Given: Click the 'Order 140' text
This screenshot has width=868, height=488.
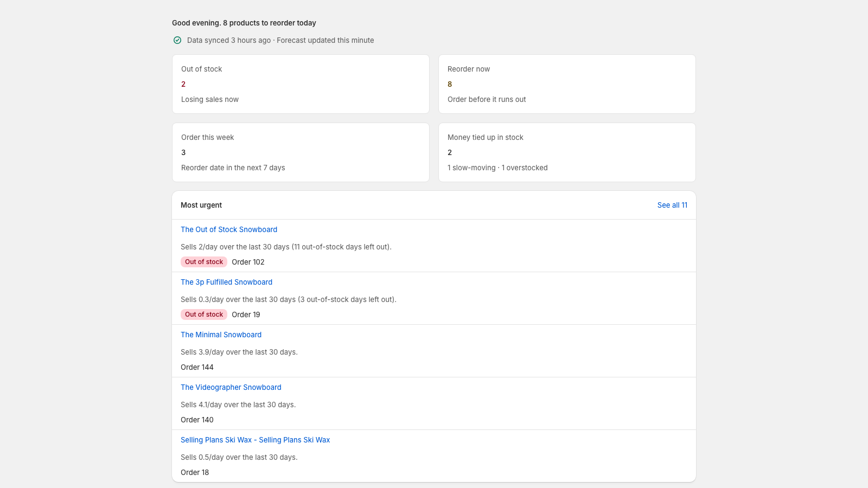Looking at the screenshot, I should 197,420.
